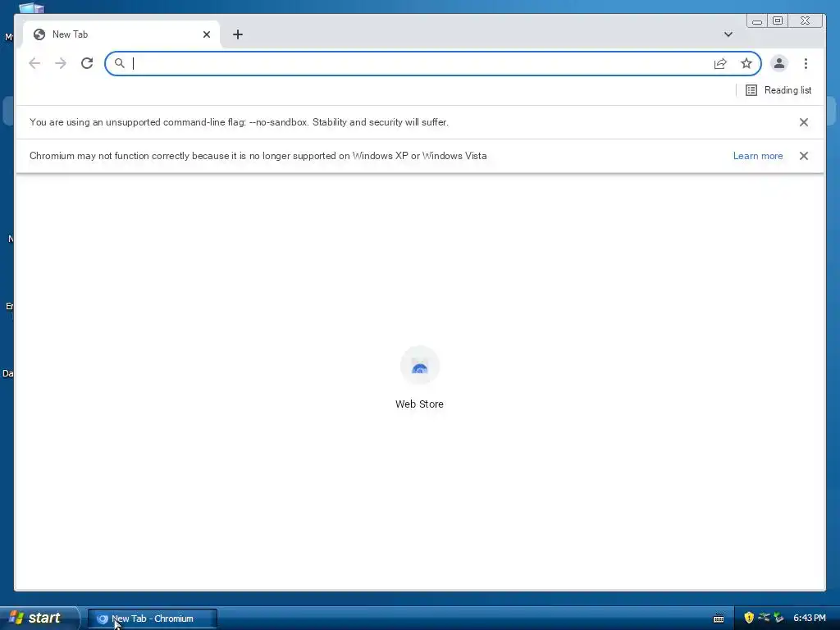Viewport: 840px width, 630px height.
Task: Open the profile avatar button
Action: (x=779, y=63)
